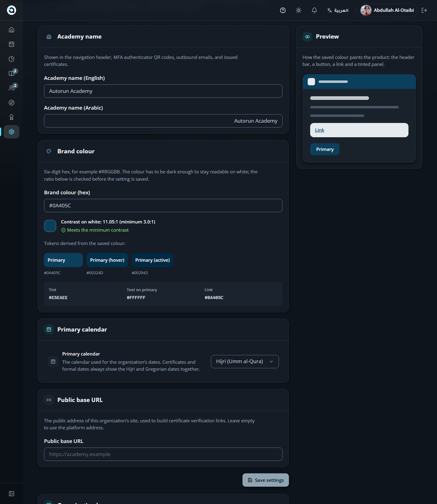Click the Public base URL field
Viewport: 437px width, 504px height.
pos(163,454)
